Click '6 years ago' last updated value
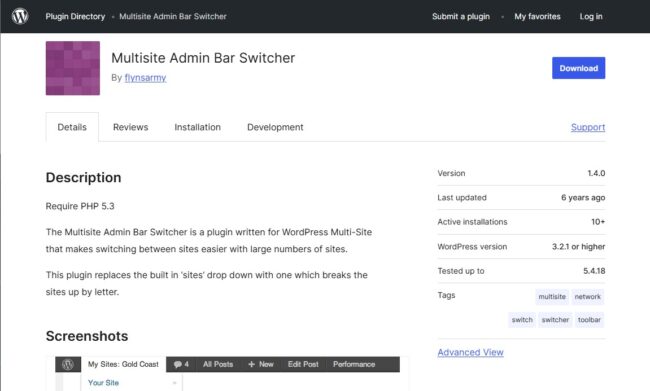This screenshot has height=391, width=650. 583,197
